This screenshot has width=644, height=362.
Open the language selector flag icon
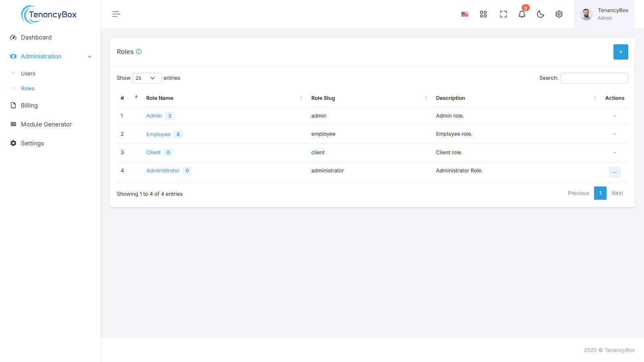coord(464,14)
